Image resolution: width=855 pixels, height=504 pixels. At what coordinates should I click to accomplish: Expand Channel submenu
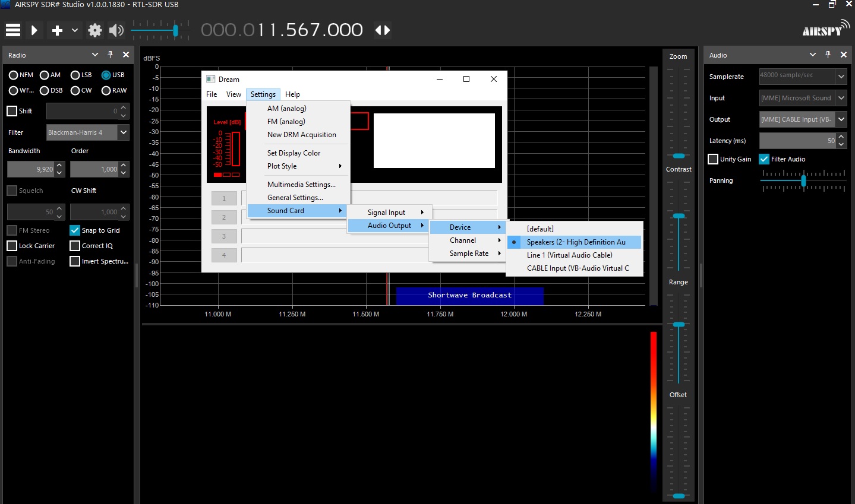tap(467, 240)
